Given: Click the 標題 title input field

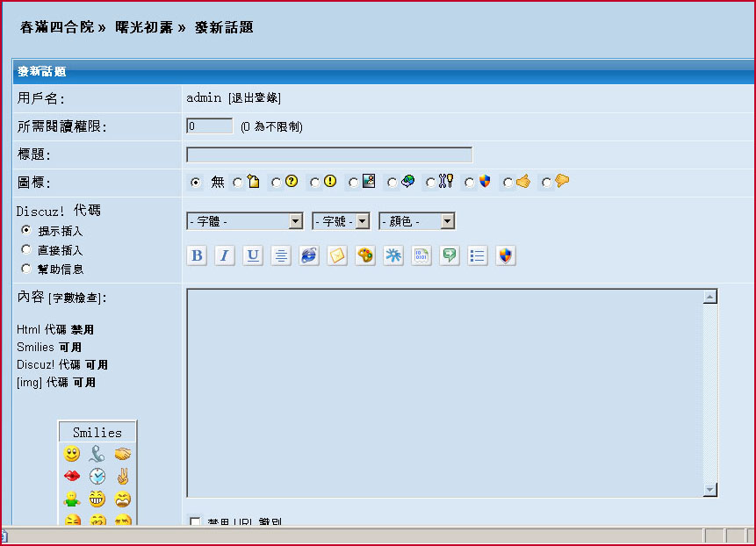Looking at the screenshot, I should click(x=329, y=155).
